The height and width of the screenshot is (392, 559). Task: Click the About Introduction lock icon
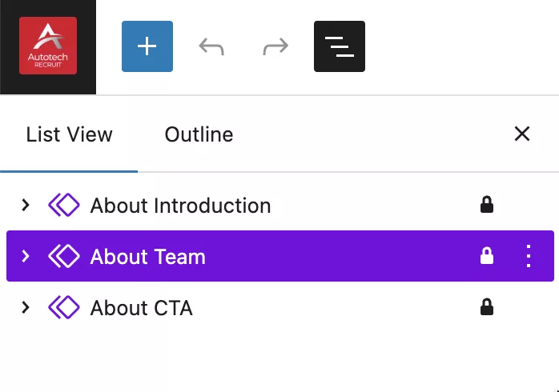pyautogui.click(x=486, y=206)
